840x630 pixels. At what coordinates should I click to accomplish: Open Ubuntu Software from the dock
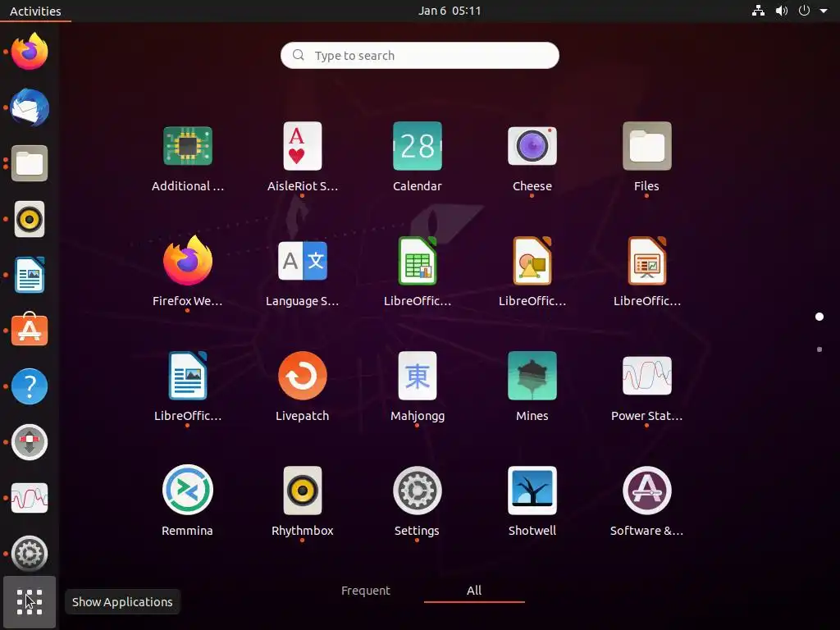[x=30, y=331]
